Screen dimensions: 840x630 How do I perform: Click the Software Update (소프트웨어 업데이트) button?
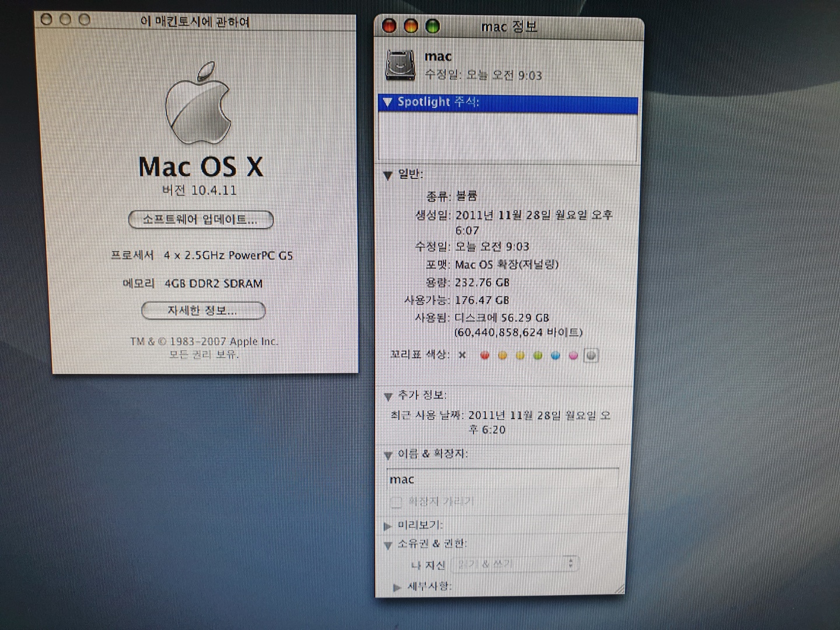[201, 220]
